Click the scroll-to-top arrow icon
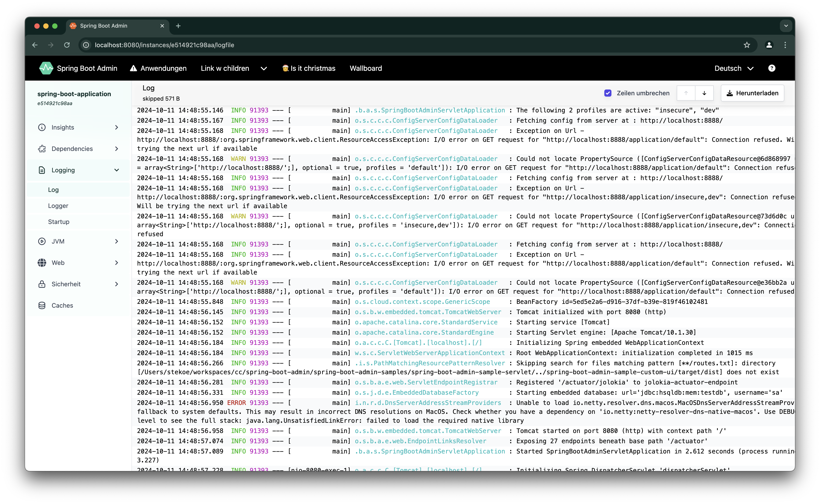The width and height of the screenshot is (820, 504). (x=686, y=93)
